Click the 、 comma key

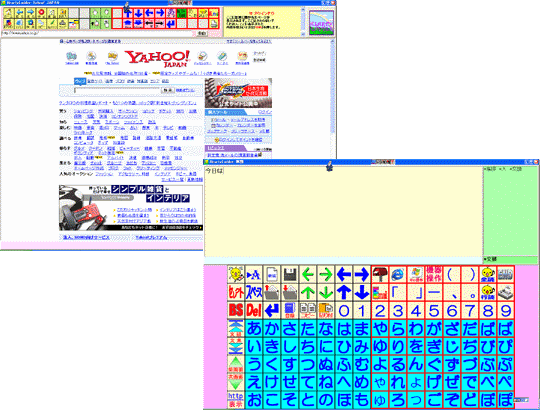(x=451, y=292)
